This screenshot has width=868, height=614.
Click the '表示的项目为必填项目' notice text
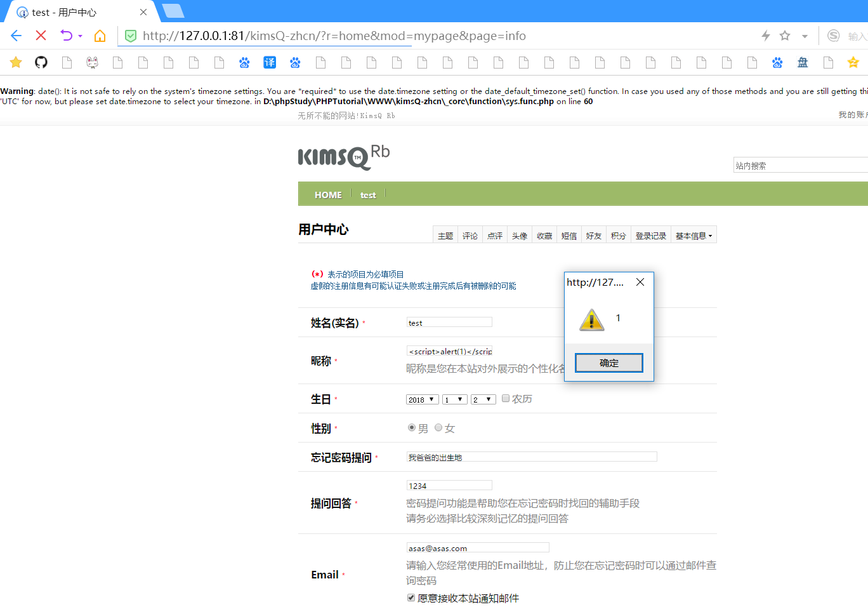point(365,274)
